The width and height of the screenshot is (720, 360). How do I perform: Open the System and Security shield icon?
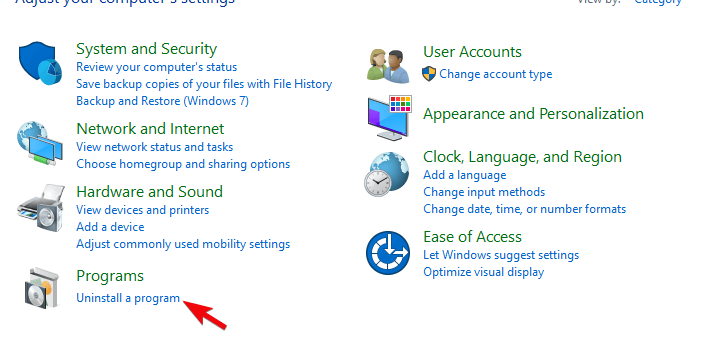click(x=40, y=63)
